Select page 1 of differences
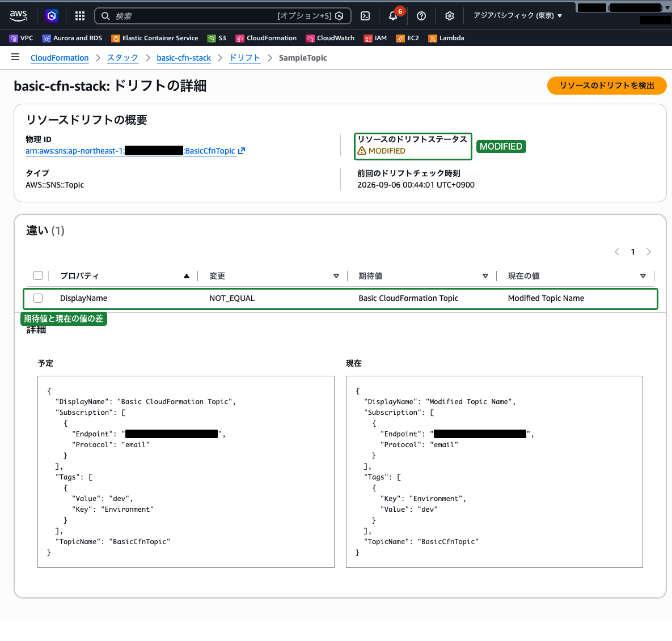Screen dimensions: 672x641 632,252
